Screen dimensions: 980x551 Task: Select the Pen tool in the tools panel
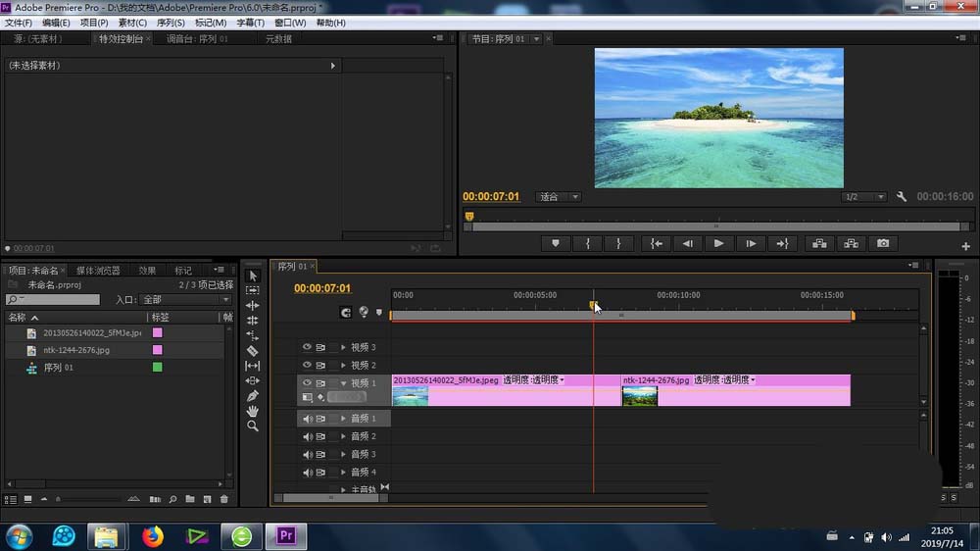click(x=252, y=396)
